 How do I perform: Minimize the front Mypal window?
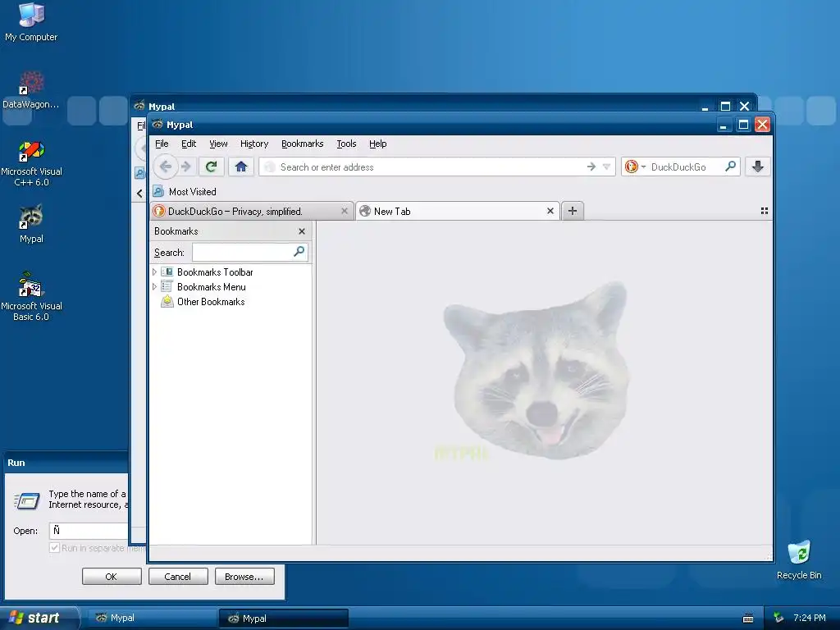(x=724, y=125)
